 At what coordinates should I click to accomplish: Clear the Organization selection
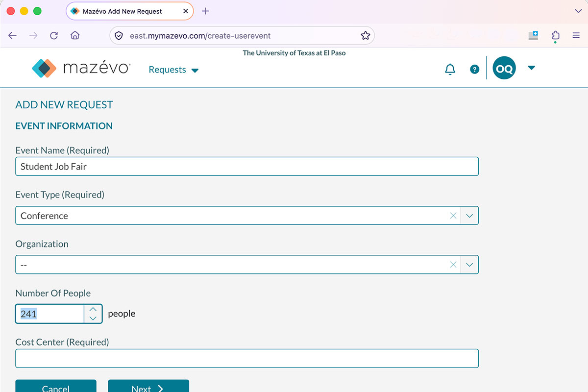pos(453,265)
